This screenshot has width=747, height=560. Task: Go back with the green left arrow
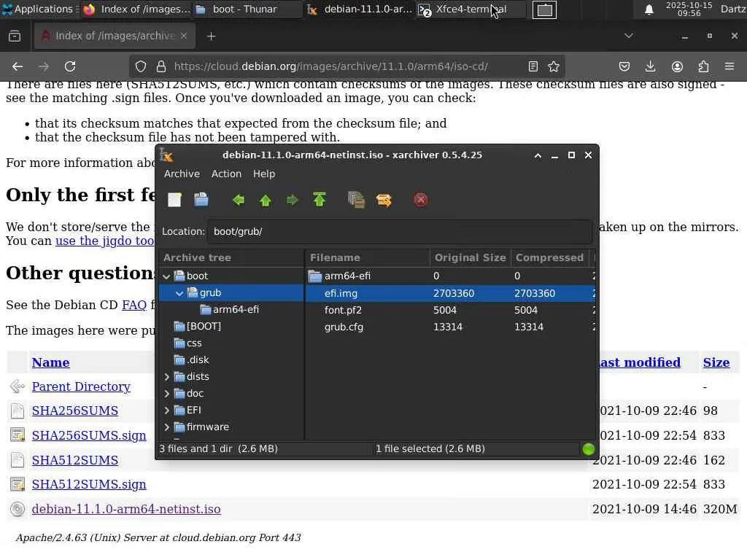(239, 200)
